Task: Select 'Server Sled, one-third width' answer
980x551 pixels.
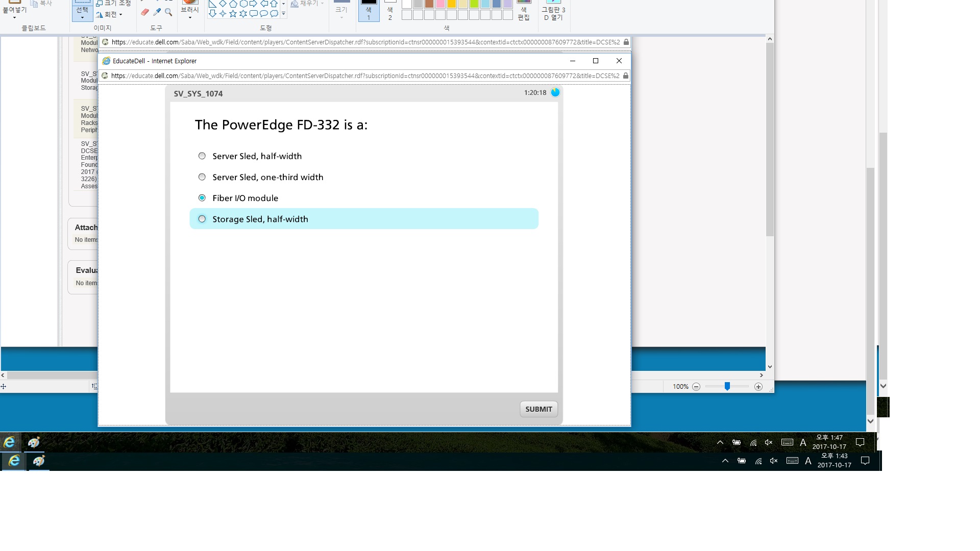Action: tap(202, 177)
